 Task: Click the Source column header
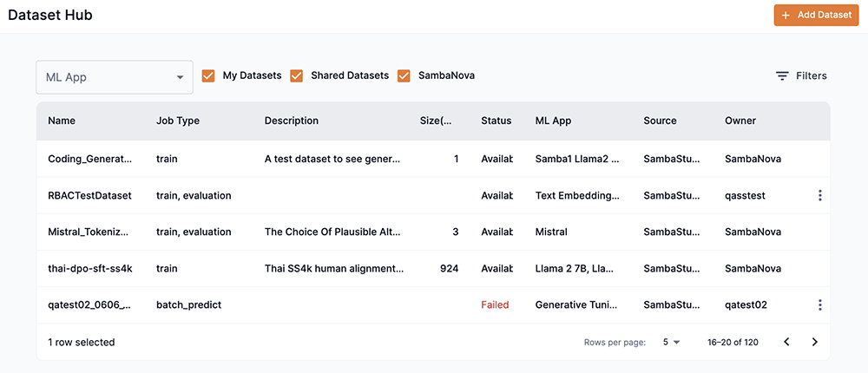coord(660,121)
